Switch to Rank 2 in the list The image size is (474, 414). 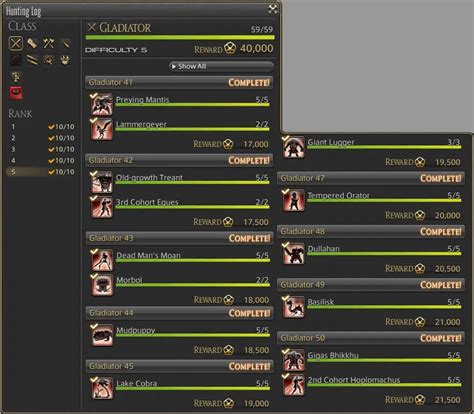(x=41, y=138)
